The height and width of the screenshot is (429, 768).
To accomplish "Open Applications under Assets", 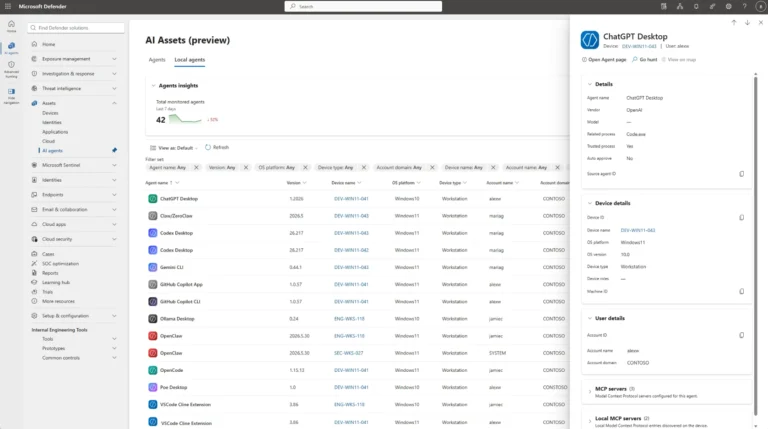I will [x=55, y=132].
